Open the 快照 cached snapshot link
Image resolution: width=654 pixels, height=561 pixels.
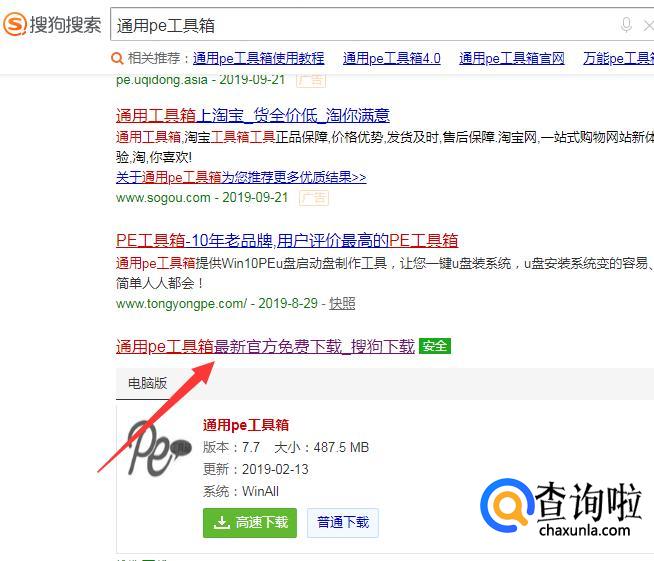click(342, 303)
